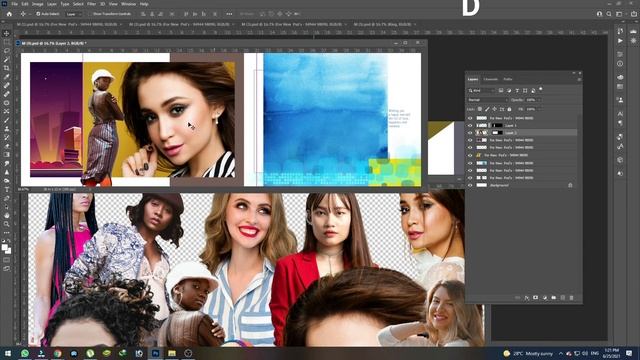Viewport: 640px width, 360px height.
Task: Click create new group folder icon
Action: coord(553,298)
